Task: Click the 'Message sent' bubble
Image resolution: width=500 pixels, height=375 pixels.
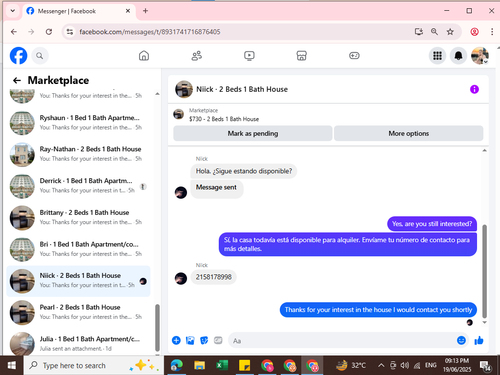Action: coord(216,188)
